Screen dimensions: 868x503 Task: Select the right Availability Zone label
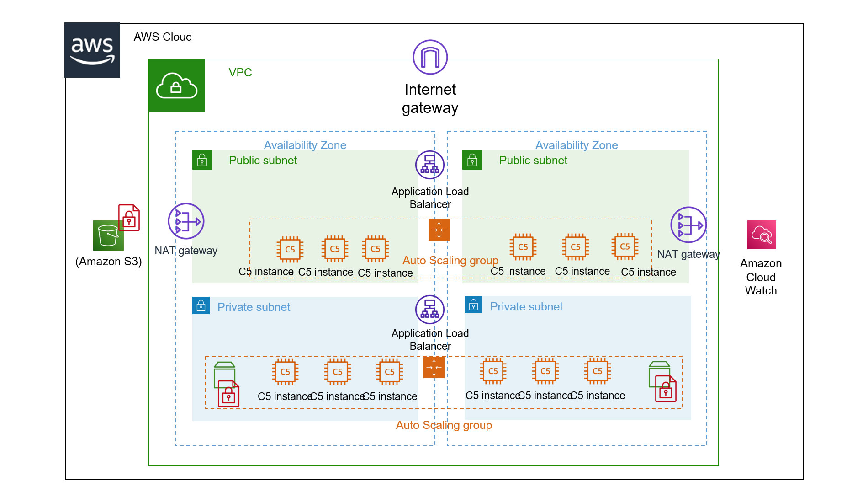577,145
